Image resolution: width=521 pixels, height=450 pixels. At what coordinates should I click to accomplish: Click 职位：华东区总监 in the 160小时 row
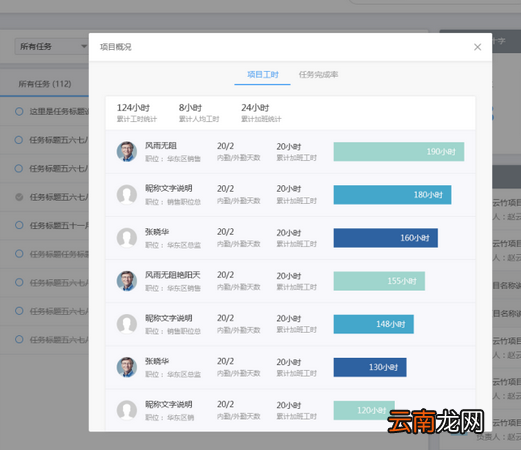(173, 245)
